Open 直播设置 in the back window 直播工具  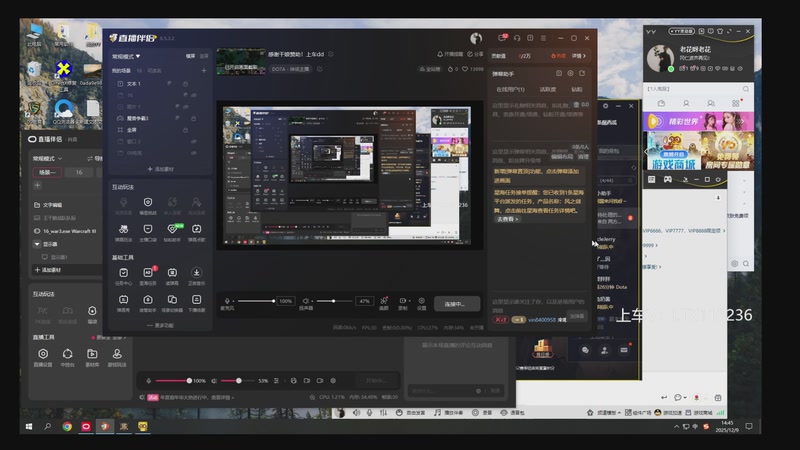click(x=43, y=354)
